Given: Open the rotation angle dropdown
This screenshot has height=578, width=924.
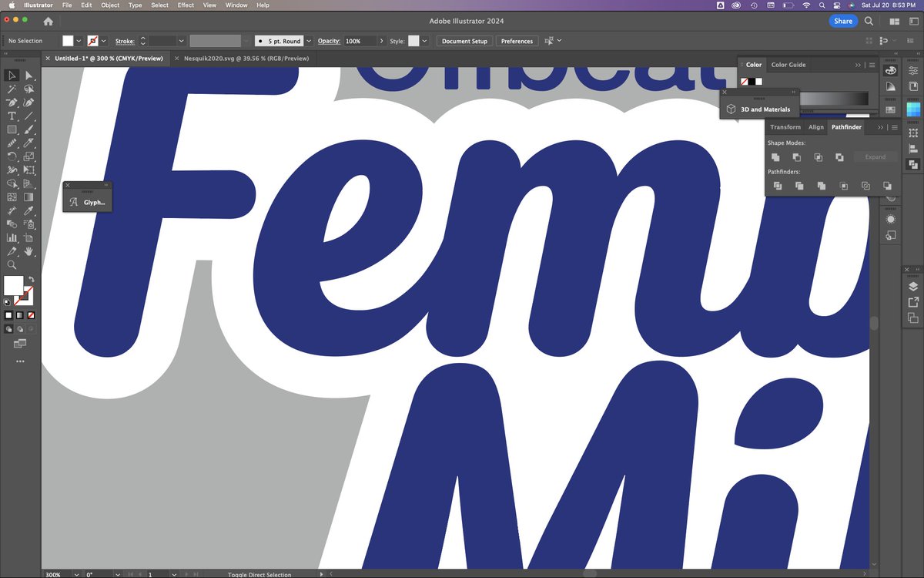Looking at the screenshot, I should coord(119,574).
